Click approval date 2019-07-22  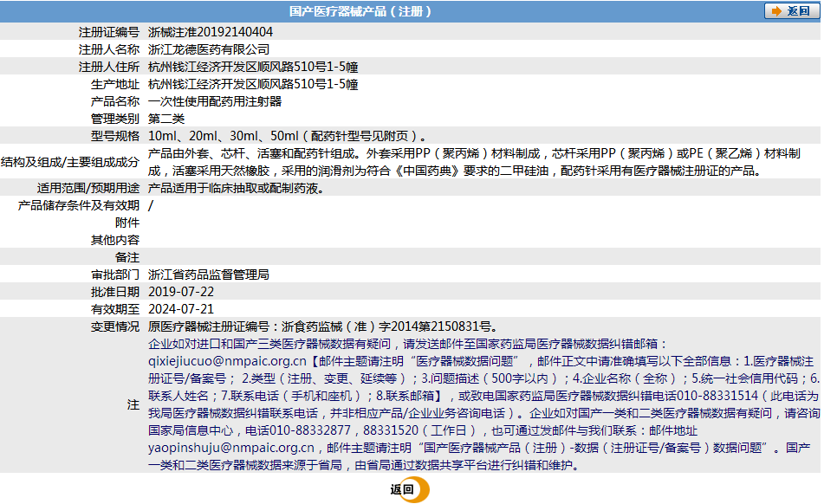click(x=181, y=292)
